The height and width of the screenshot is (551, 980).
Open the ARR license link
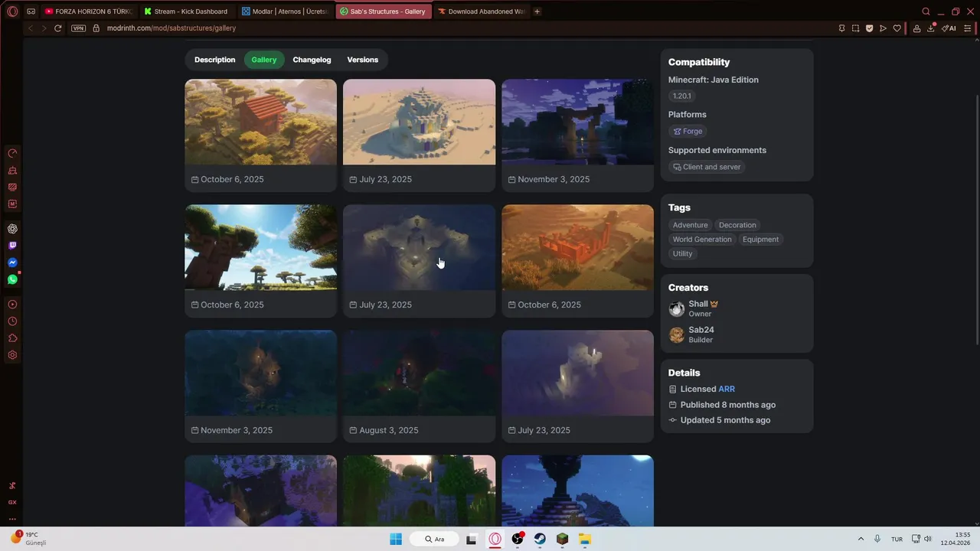click(x=727, y=389)
